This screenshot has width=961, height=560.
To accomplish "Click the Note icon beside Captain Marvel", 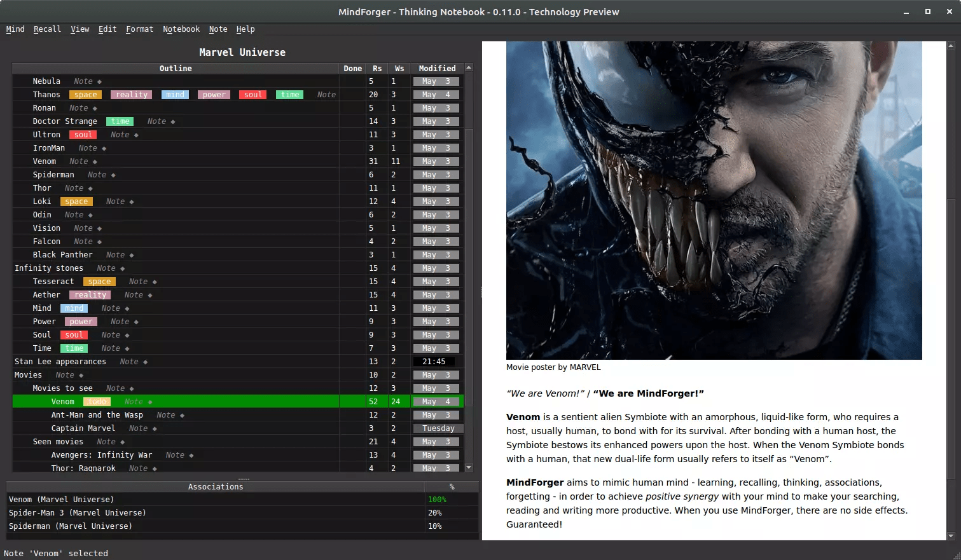I will pos(139,428).
